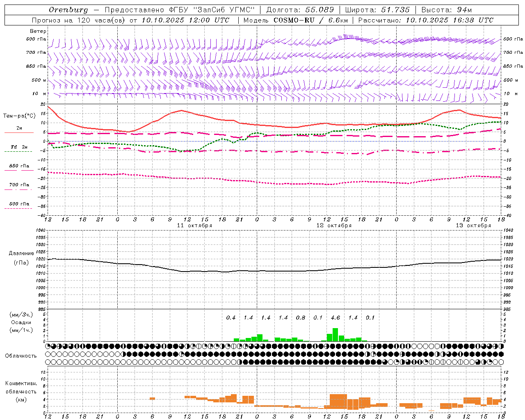Click the "Ветер" wind panel label
This screenshot has width=525, height=420.
tap(38, 31)
